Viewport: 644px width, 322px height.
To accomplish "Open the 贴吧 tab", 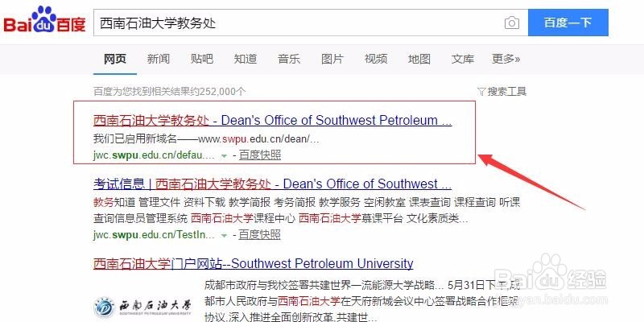I will [x=202, y=59].
